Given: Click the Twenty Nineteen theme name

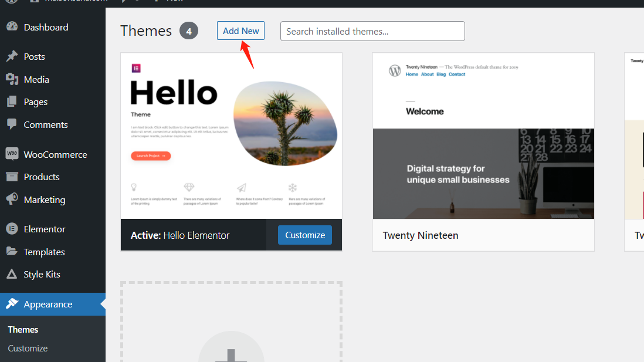Looking at the screenshot, I should pyautogui.click(x=421, y=235).
